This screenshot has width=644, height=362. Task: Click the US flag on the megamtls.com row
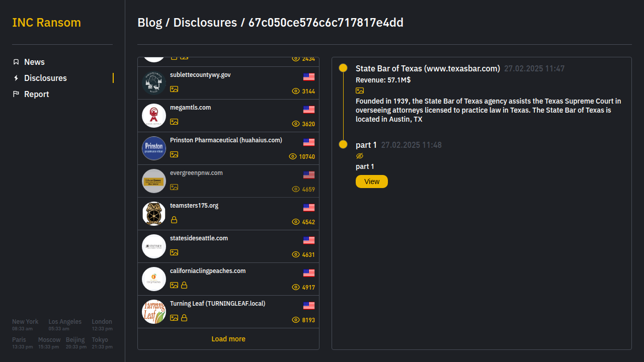[309, 110]
